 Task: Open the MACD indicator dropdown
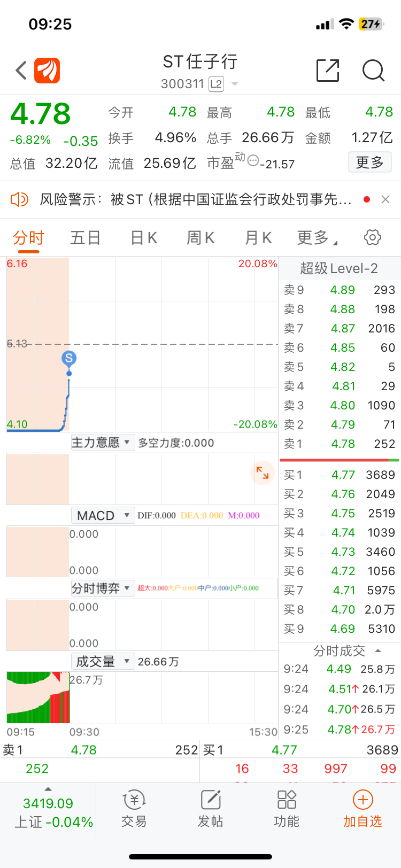[103, 515]
